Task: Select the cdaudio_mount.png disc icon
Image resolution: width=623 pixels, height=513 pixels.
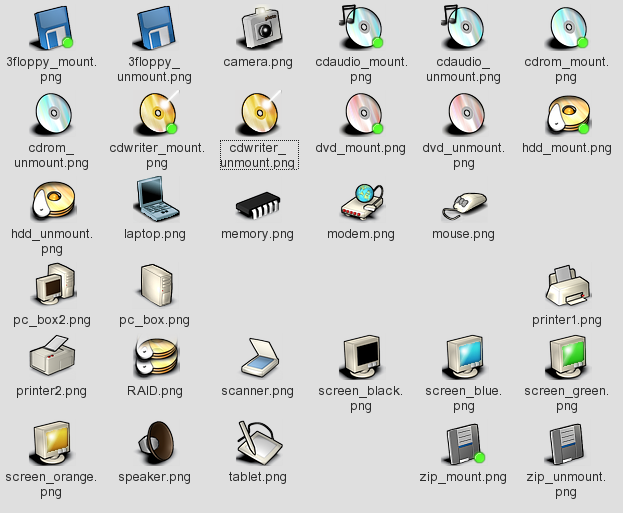Action: [361, 28]
